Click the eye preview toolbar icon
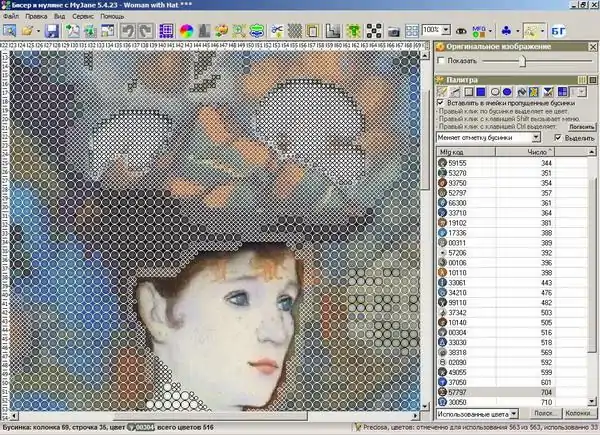The width and height of the screenshot is (600, 435). point(461,31)
